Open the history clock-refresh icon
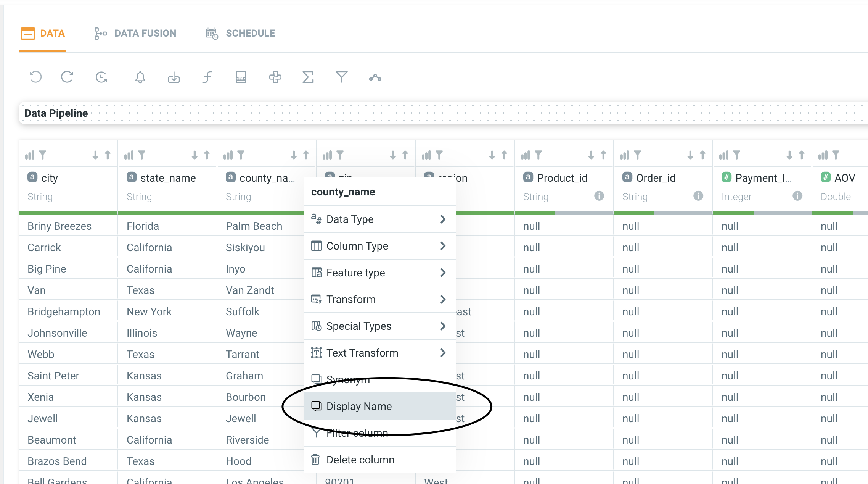Image resolution: width=868 pixels, height=484 pixels. coord(101,77)
